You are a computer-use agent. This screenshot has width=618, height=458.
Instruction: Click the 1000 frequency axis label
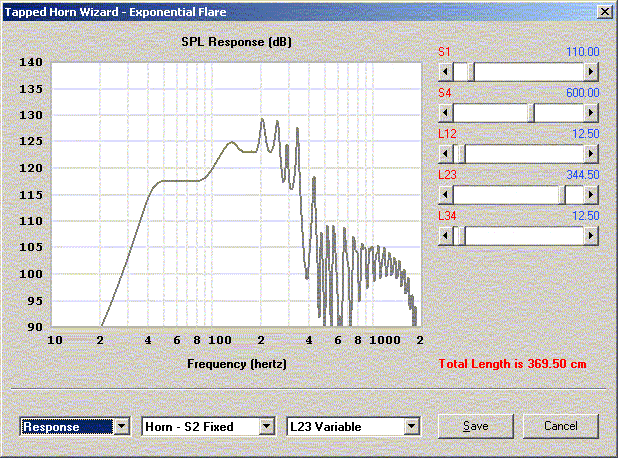point(385,340)
